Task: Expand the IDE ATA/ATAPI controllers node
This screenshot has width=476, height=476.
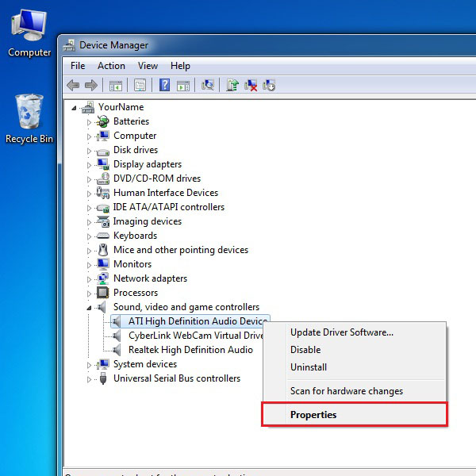Action: 89,208
